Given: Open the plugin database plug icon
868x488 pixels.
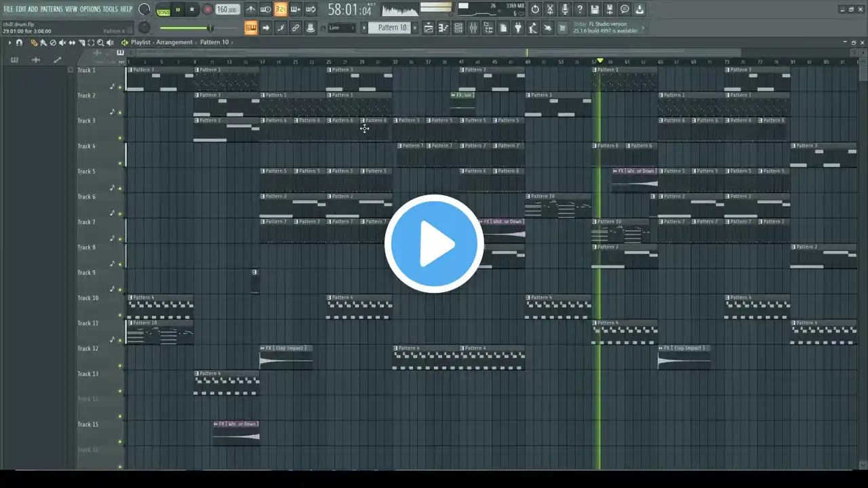Looking at the screenshot, I should pos(518,28).
